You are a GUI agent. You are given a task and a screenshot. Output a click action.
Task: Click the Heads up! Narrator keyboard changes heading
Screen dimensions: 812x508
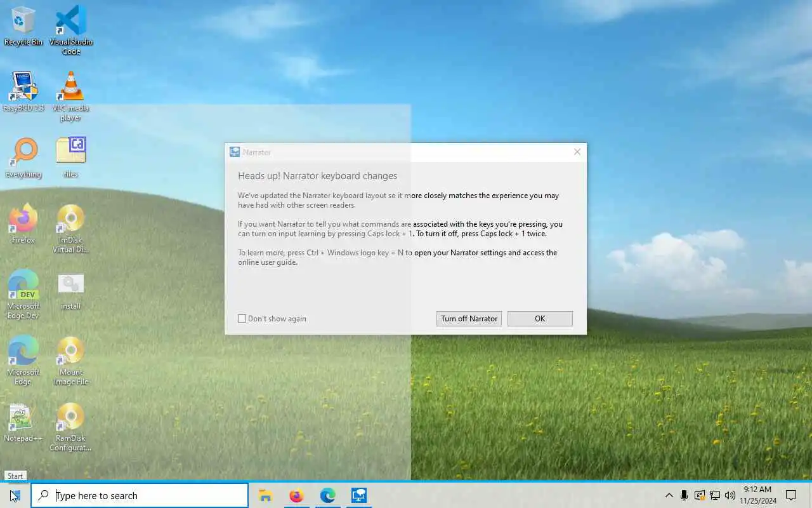tap(317, 176)
